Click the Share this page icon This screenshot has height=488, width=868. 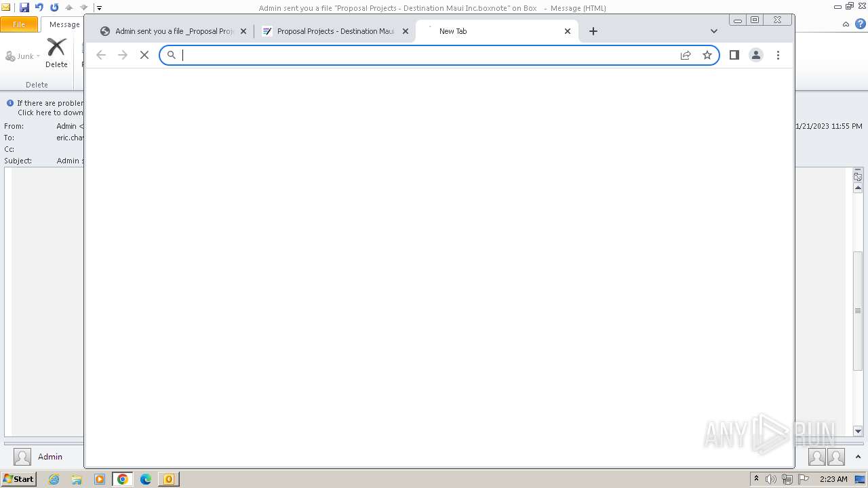(686, 55)
